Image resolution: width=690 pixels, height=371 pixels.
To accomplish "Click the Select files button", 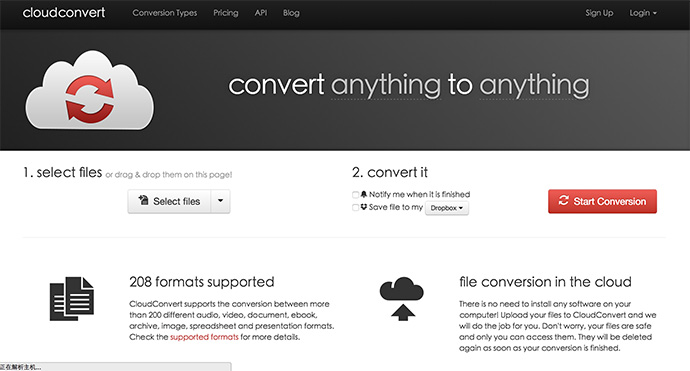I will coord(169,202).
